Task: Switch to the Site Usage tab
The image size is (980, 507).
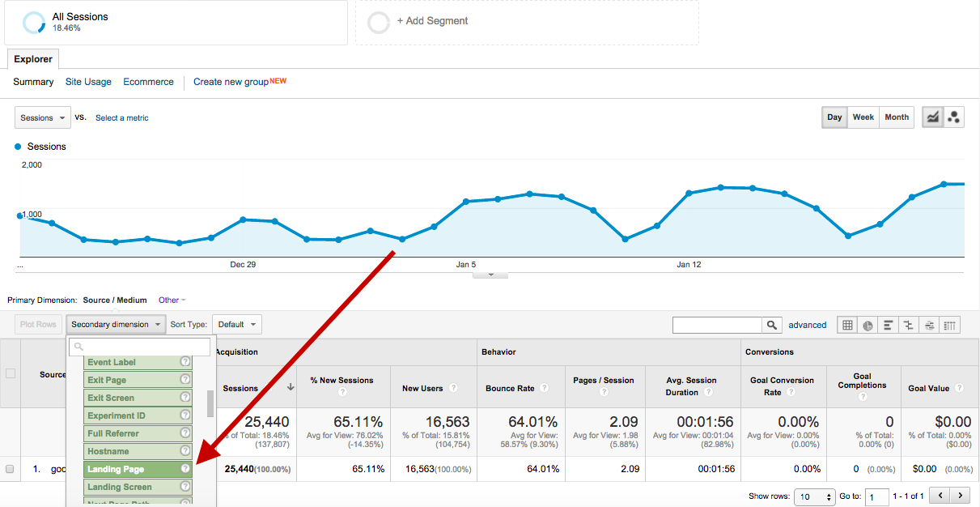Action: tap(88, 81)
